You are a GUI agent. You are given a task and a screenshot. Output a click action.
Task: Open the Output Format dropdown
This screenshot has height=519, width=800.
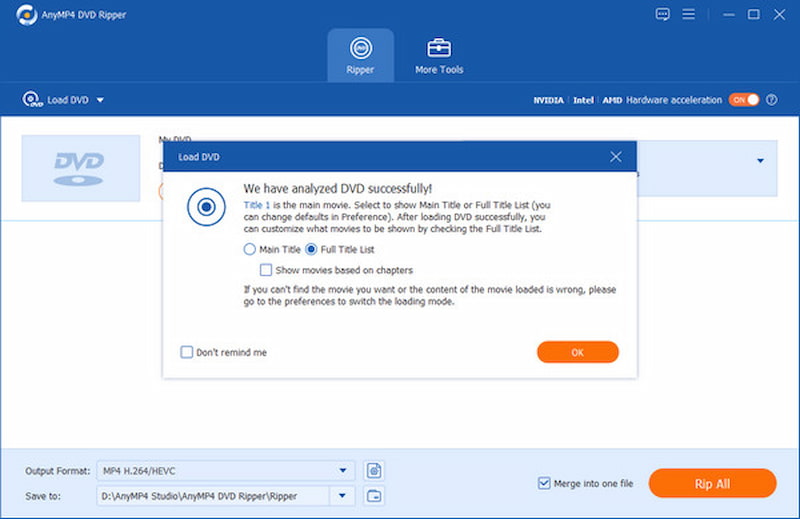[x=343, y=470]
